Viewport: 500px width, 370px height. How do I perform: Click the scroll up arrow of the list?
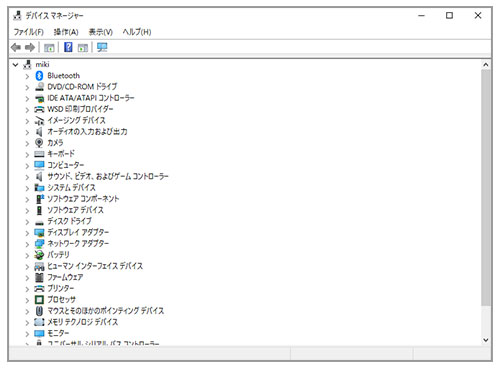(486, 65)
